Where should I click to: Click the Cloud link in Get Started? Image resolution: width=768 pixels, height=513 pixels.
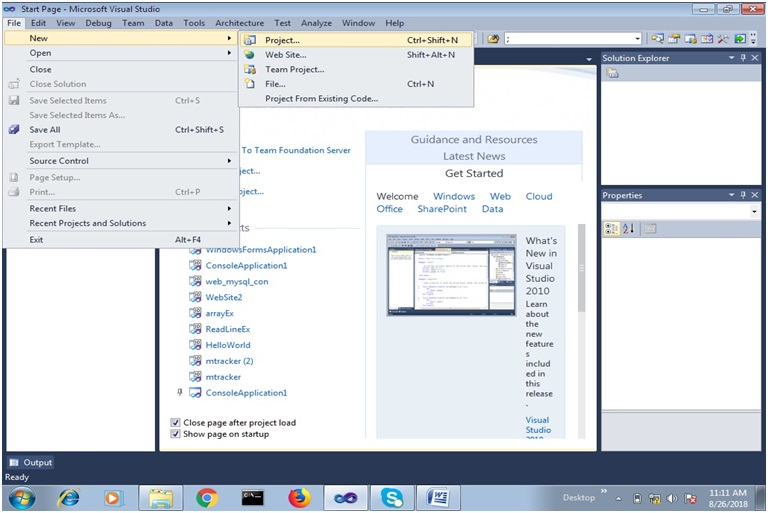pos(539,196)
